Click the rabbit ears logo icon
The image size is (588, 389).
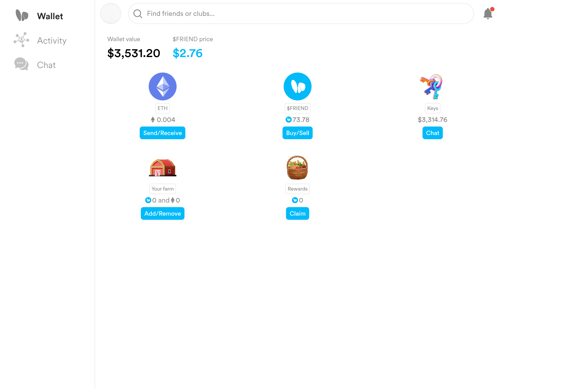tap(22, 15)
